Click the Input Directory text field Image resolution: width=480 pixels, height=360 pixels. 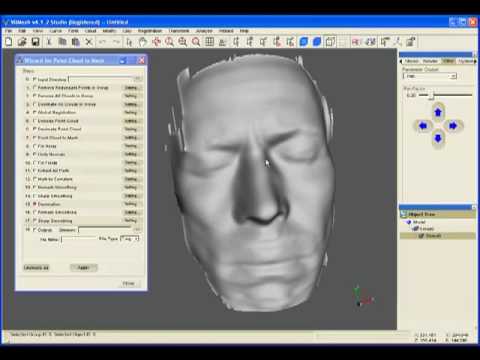tap(101, 79)
